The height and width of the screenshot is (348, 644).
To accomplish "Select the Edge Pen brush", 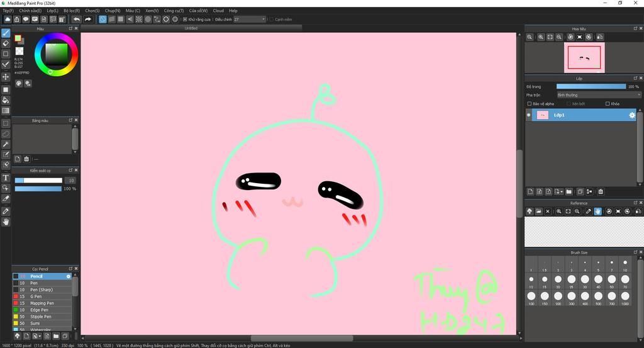I will coord(42,310).
